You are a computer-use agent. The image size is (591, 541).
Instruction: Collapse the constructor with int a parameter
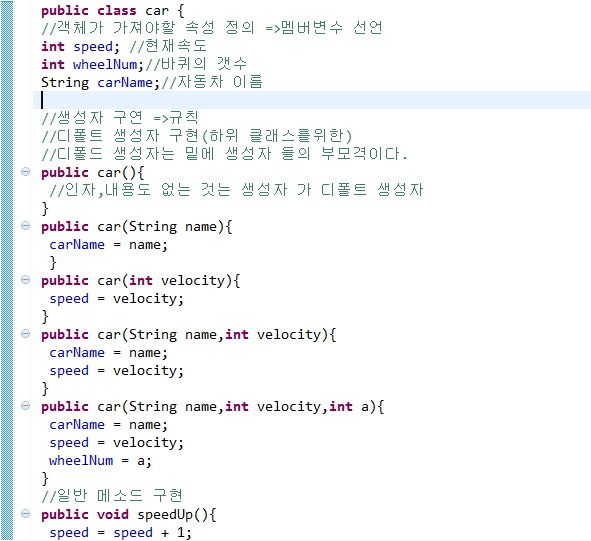click(25, 406)
